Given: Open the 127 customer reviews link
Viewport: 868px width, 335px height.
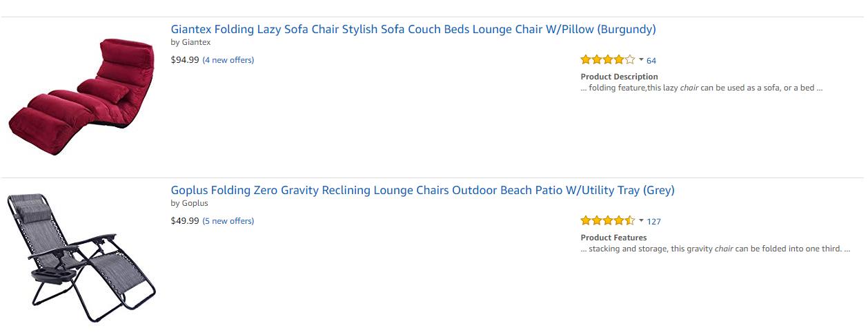Looking at the screenshot, I should (654, 222).
